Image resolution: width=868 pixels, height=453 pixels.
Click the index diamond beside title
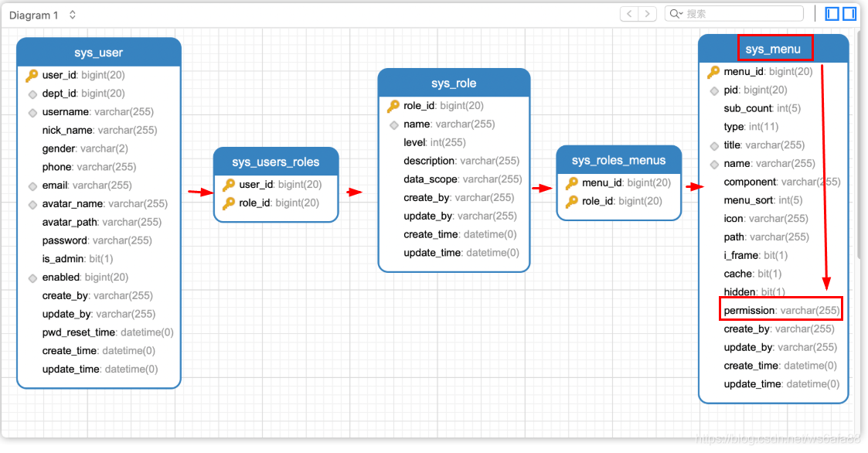[714, 145]
